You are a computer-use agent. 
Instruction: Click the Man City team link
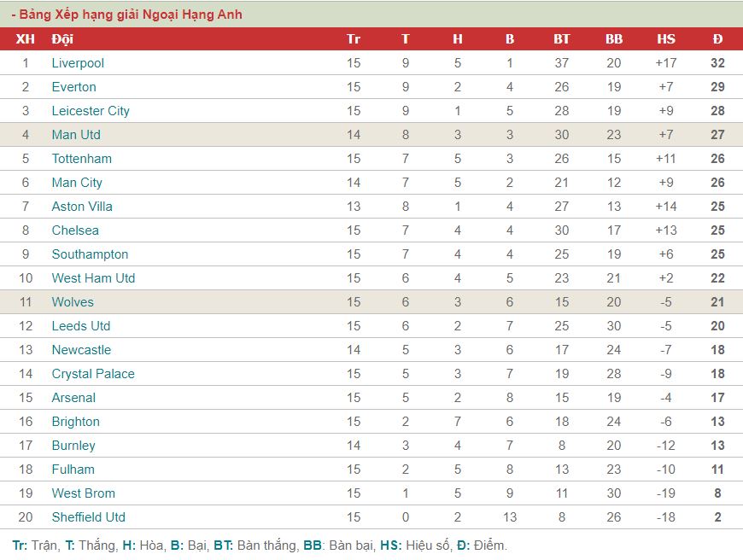pyautogui.click(x=77, y=183)
